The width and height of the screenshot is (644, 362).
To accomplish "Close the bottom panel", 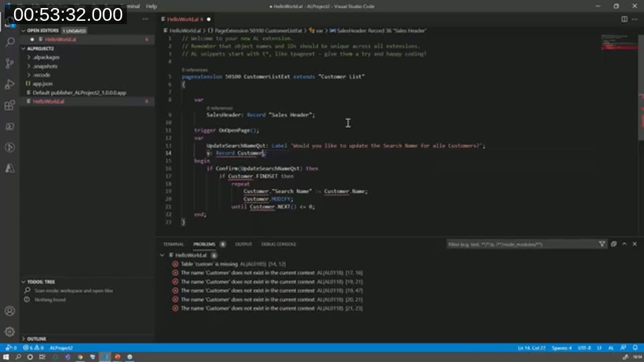I will pos(635,244).
